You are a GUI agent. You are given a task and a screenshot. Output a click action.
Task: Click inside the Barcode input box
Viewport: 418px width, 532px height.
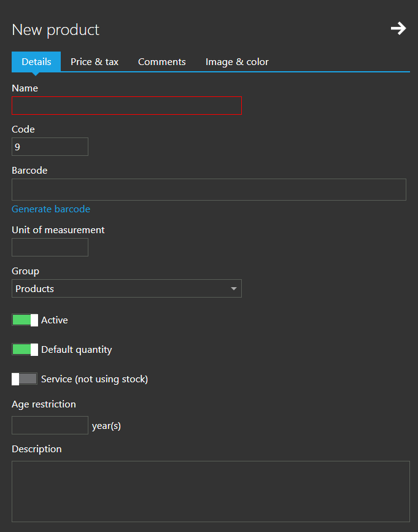(x=209, y=190)
